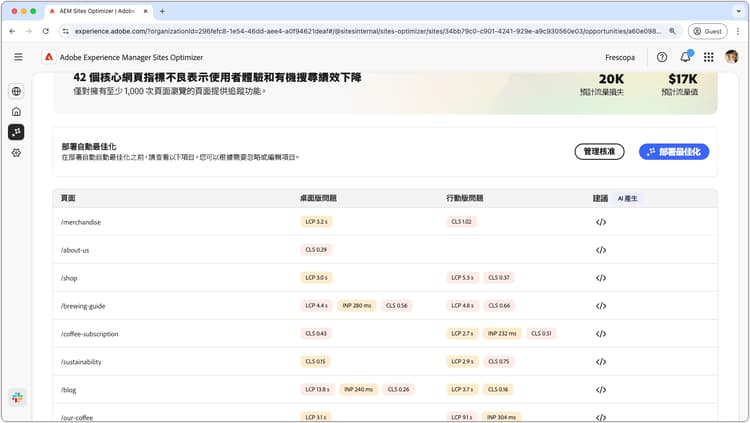Click the 管理核准 button
750x423 pixels.
(599, 152)
